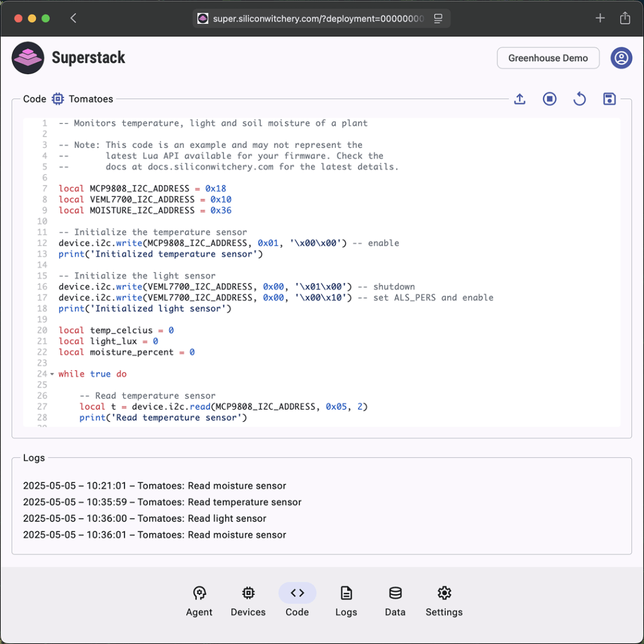Select the Code tab in bottom navigation
The height and width of the screenshot is (644, 644).
297,600
